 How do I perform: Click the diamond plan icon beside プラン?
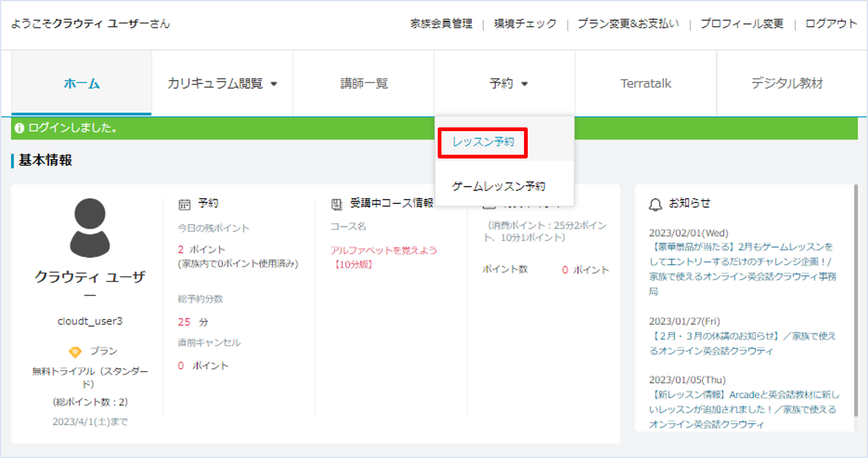coord(75,352)
